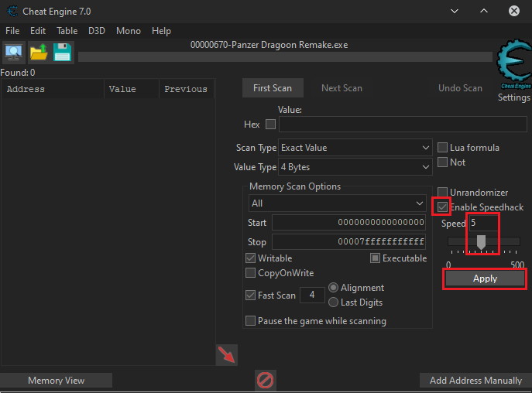Toggle the Hex checkbox

(270, 125)
